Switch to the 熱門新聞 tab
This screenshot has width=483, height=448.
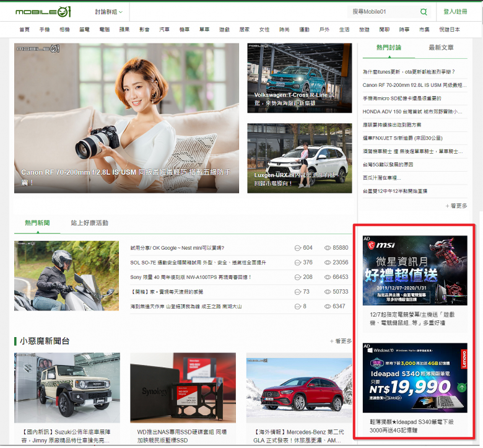pos(37,223)
